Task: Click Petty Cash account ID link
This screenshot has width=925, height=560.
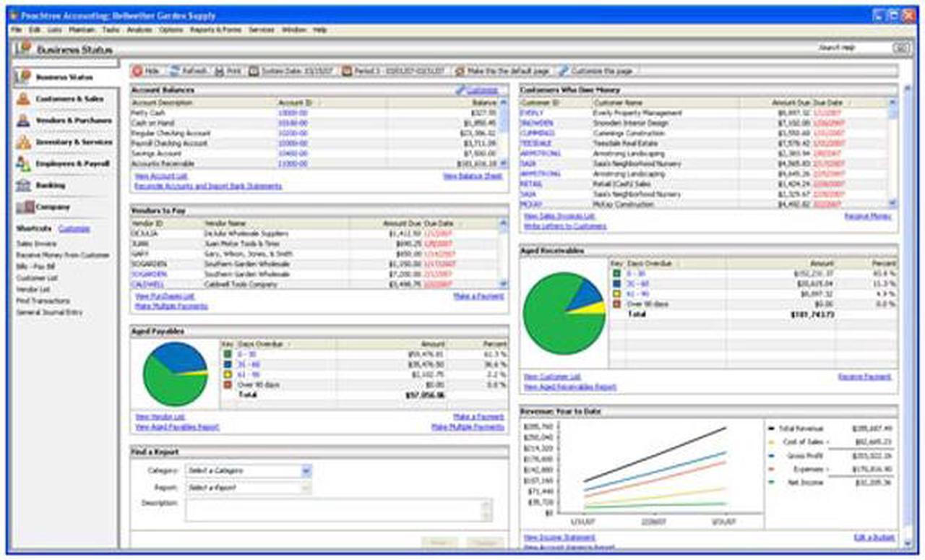Action: point(293,113)
